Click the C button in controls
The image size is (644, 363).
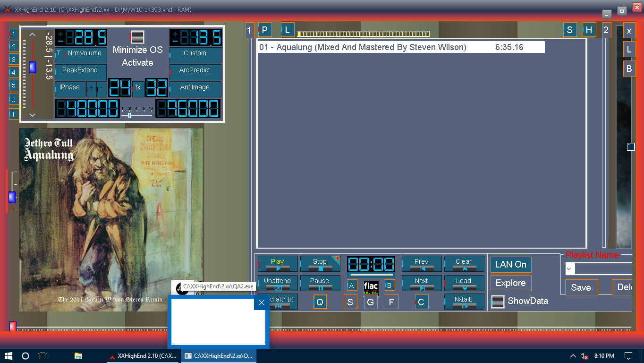tap(422, 302)
